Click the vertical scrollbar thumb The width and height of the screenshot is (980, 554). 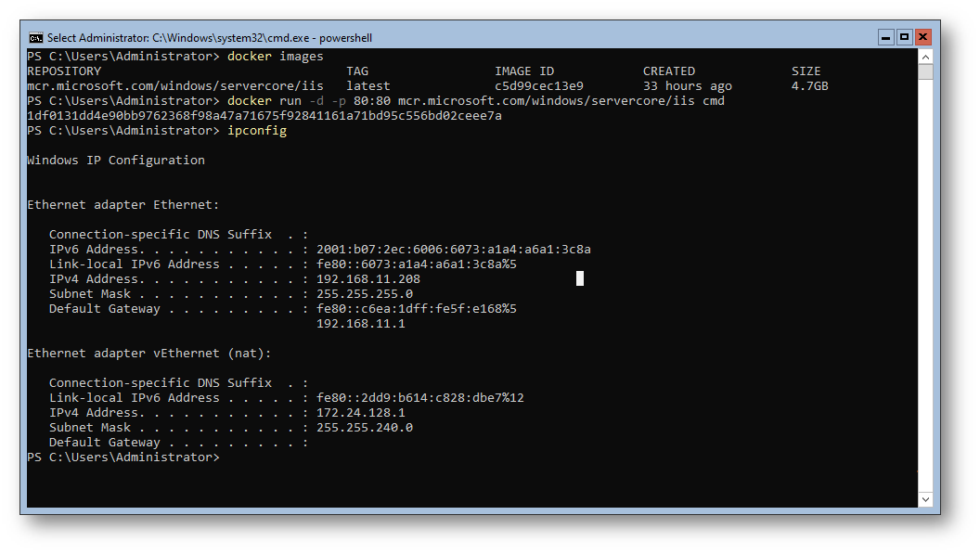click(925, 71)
